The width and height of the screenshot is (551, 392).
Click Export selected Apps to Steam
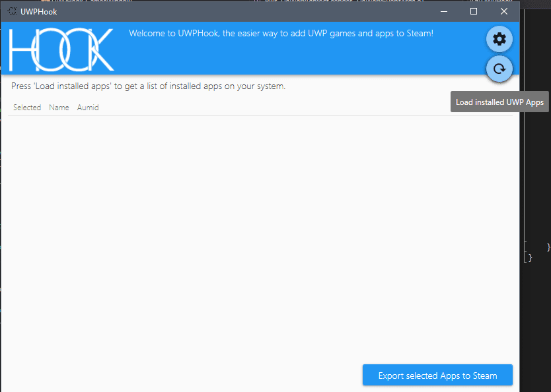tap(437, 375)
